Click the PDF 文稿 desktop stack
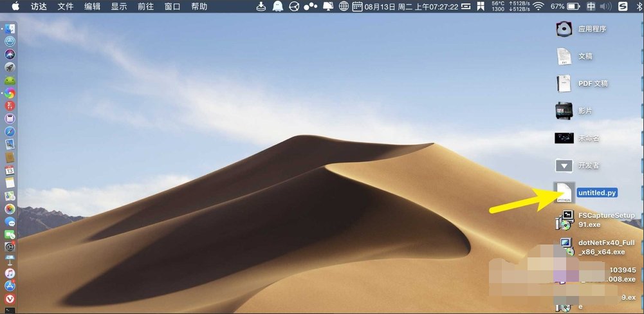This screenshot has height=314, width=644. point(564,84)
